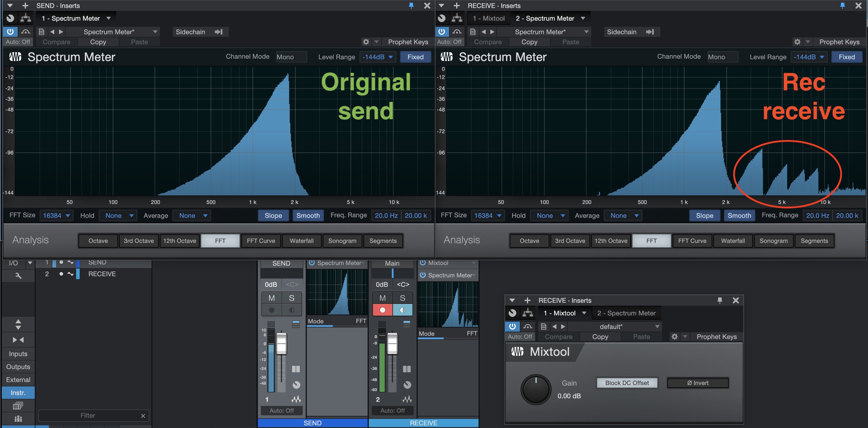Open preset file icon in SEND Inserts
Viewport: 868px width, 428px height.
pos(41,32)
